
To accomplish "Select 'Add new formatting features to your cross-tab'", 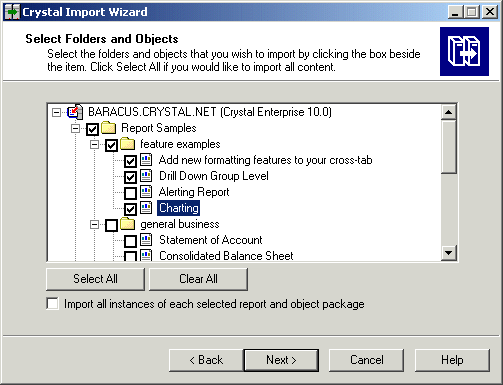I will click(x=265, y=160).
